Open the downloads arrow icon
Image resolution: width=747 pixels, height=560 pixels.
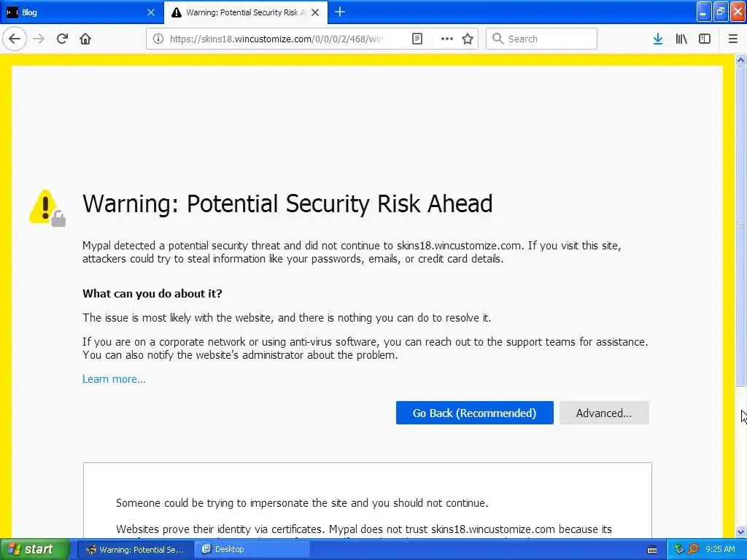coord(658,39)
